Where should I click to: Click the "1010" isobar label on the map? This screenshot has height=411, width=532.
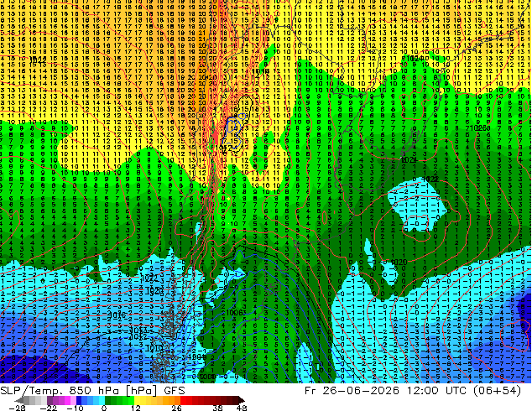(154, 348)
